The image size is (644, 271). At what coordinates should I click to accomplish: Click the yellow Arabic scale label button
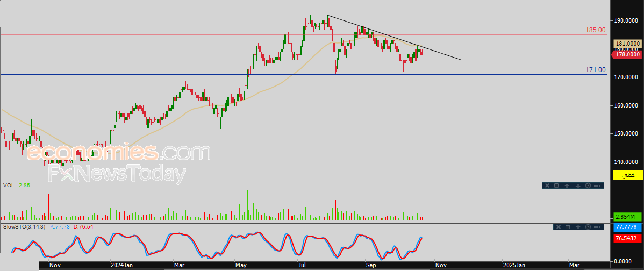[x=628, y=175]
